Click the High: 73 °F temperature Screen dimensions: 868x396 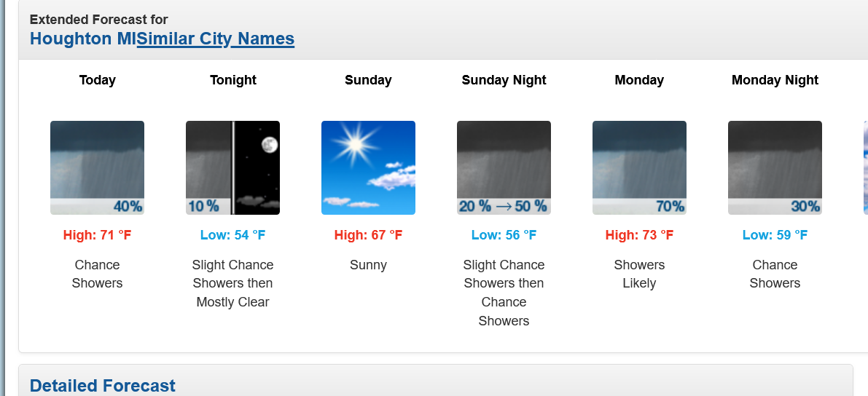639,235
